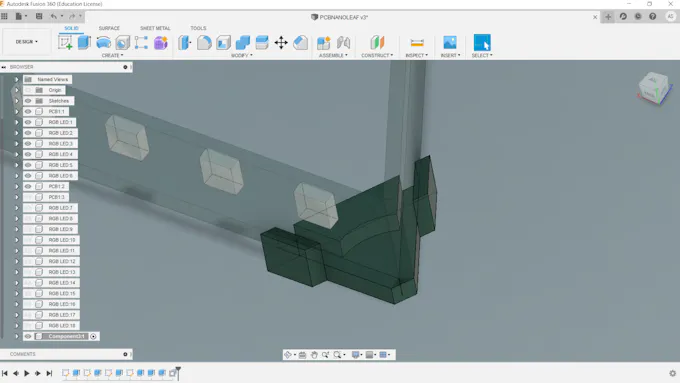Activate the Select tool
680x383 pixels.
[x=482, y=43]
